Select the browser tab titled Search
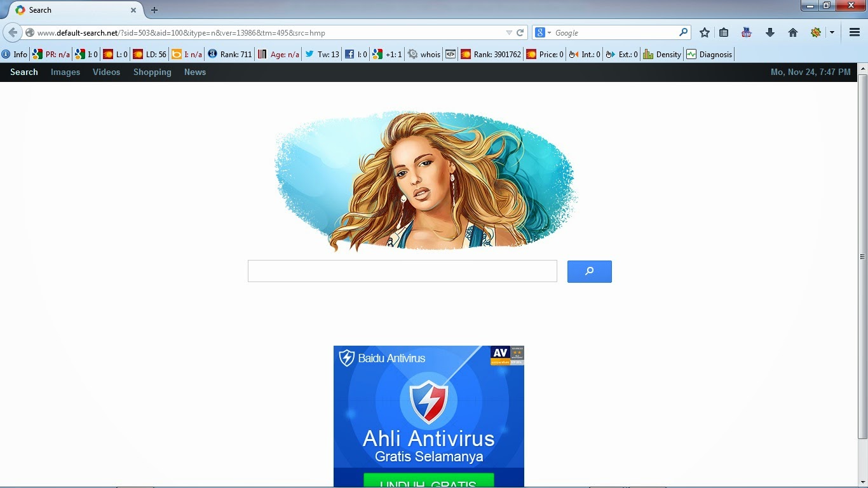 (x=76, y=10)
